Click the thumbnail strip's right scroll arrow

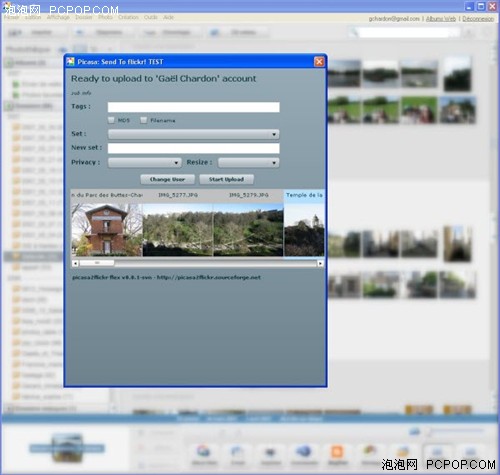[x=320, y=263]
